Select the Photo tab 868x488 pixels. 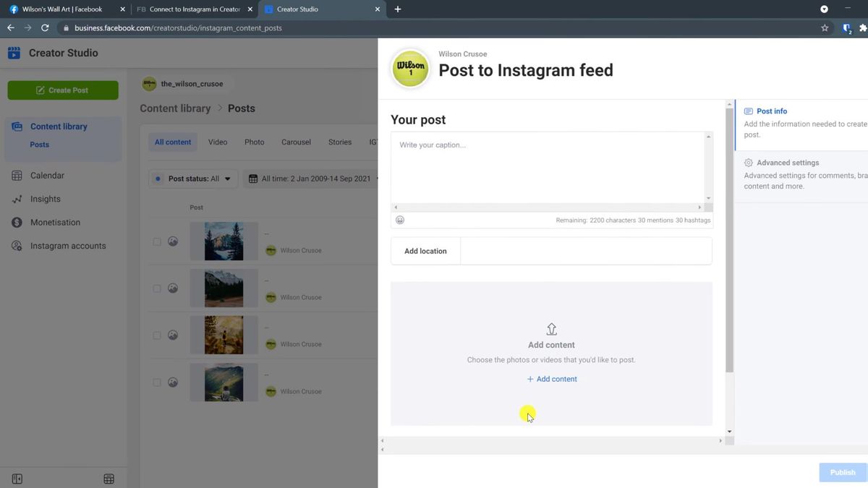[x=255, y=142]
